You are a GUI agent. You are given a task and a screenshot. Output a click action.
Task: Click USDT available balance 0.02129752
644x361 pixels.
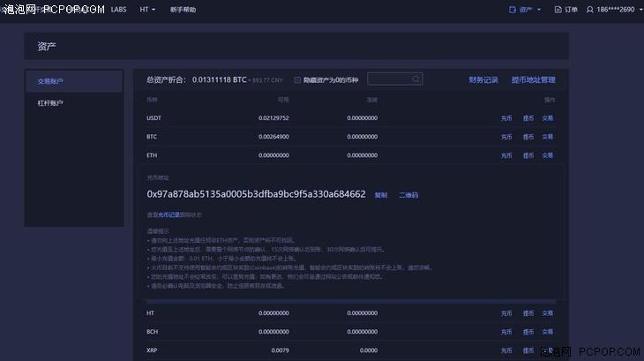pos(273,118)
